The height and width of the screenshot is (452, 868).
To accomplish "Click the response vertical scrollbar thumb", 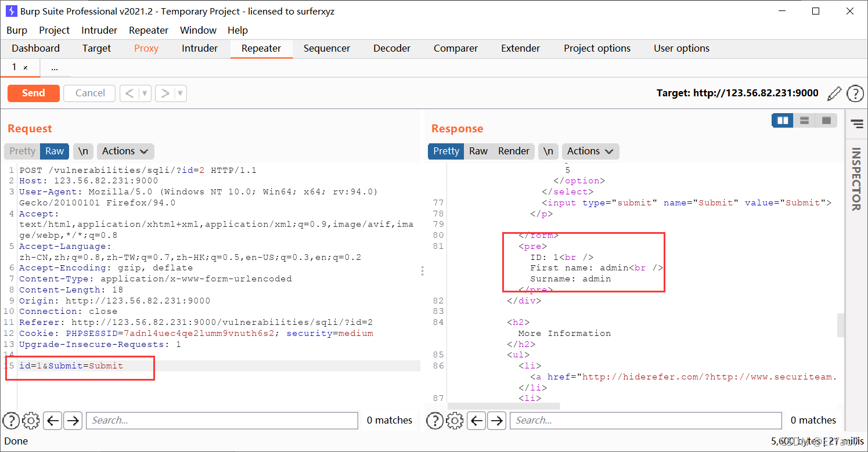I will pos(840,325).
